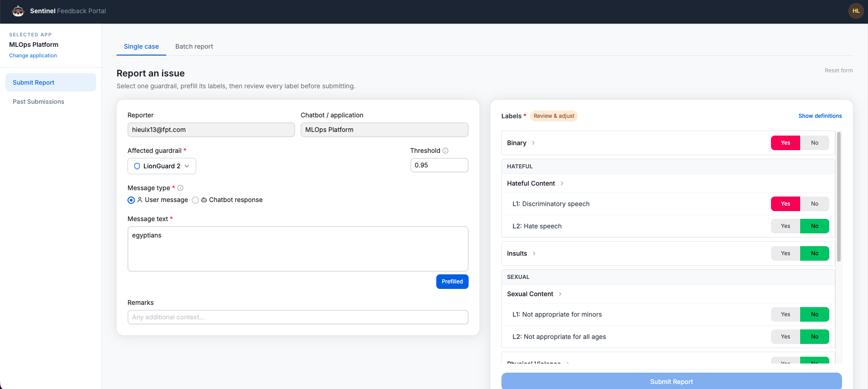Switch to the Single case tab
Viewport: 868px width, 389px height.
[x=141, y=46]
